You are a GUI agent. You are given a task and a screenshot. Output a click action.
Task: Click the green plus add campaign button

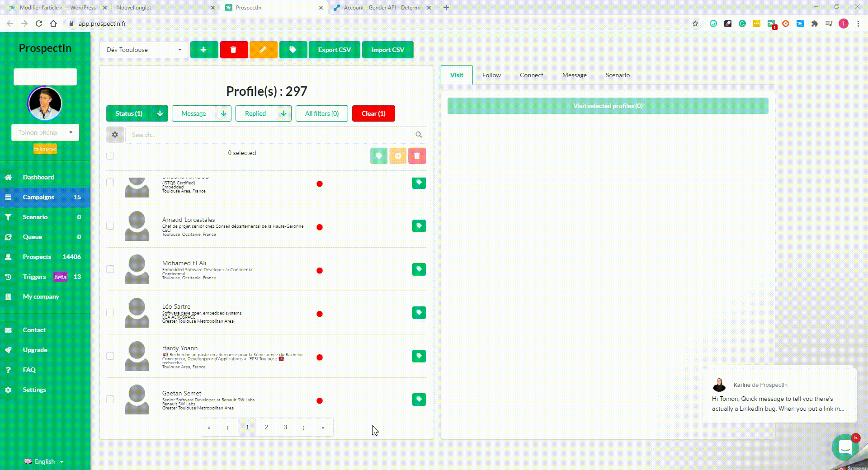[204, 50]
